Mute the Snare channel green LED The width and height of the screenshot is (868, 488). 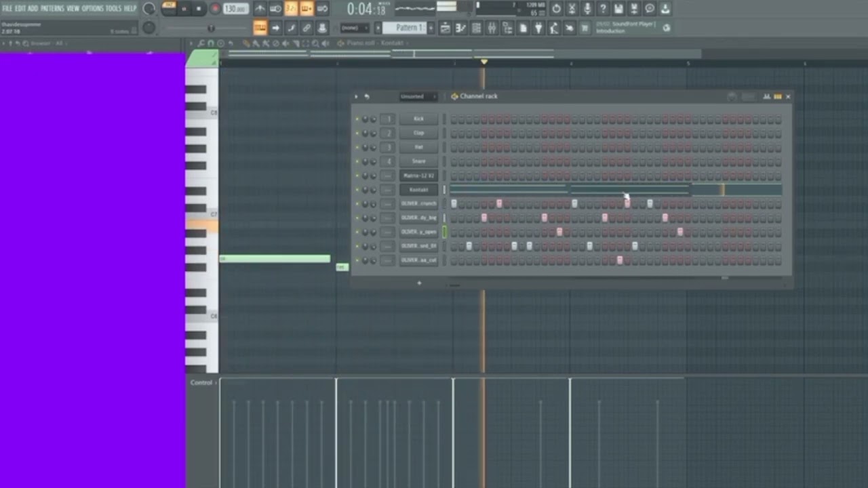(357, 161)
